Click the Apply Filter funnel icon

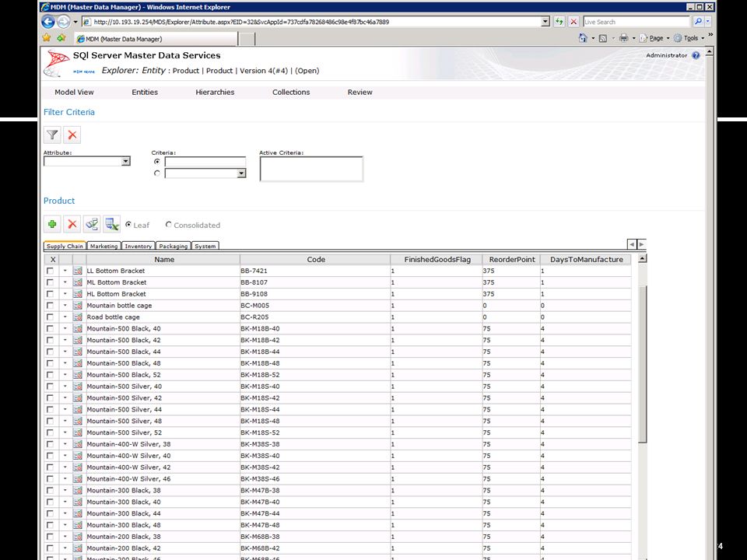[52, 135]
